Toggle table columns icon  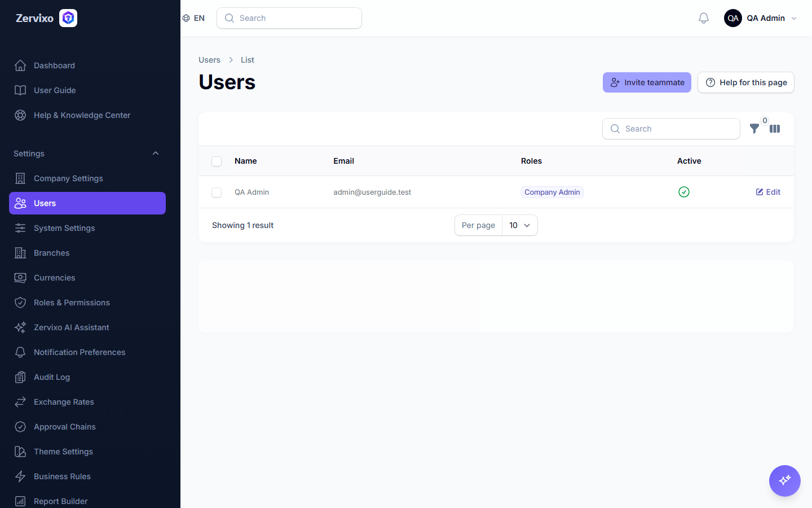pos(775,129)
